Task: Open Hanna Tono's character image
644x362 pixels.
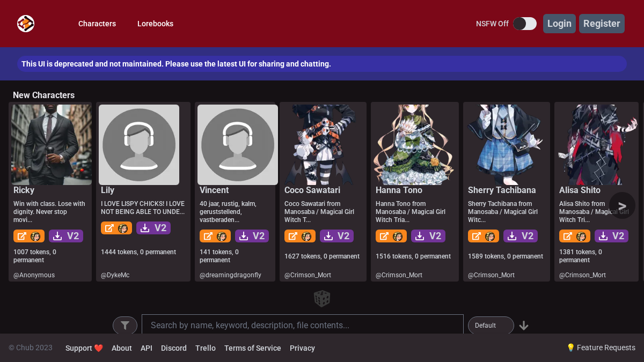Action: 414,145
